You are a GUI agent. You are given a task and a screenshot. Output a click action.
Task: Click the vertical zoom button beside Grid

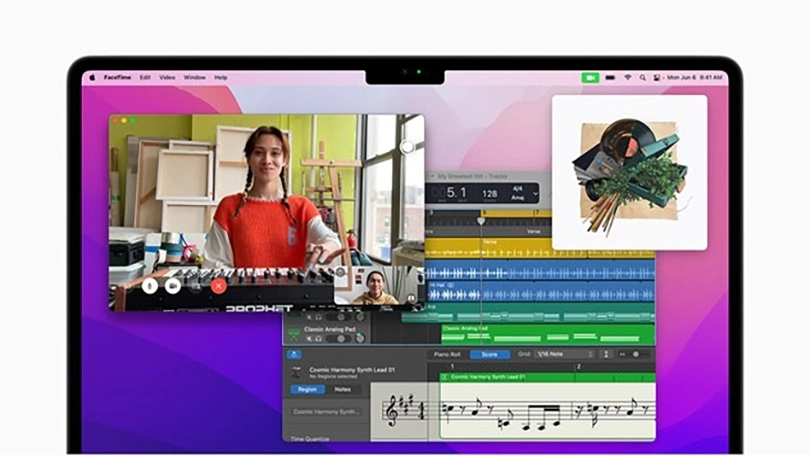click(606, 354)
